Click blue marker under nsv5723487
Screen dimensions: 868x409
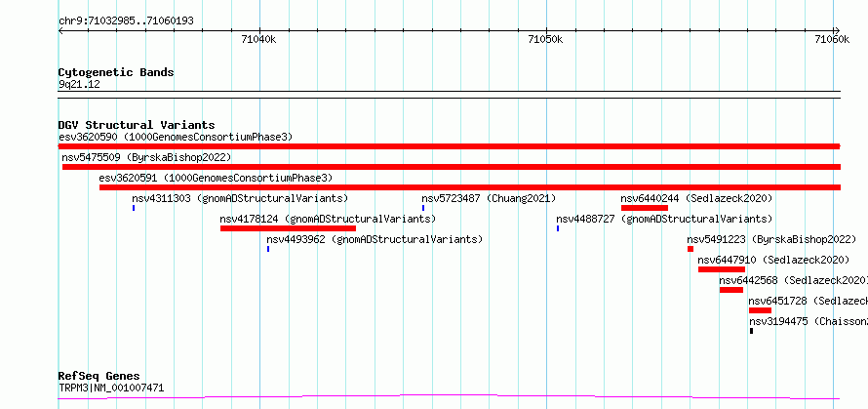(423, 208)
